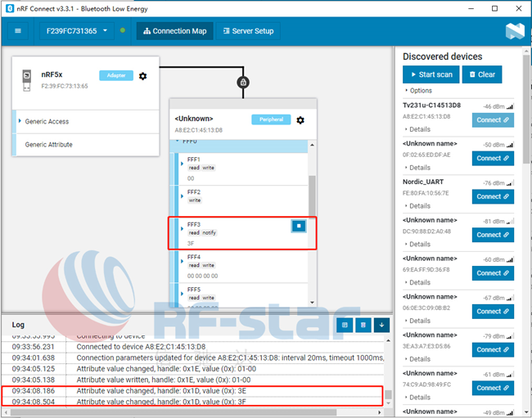Collapse the FFF0 service
This screenshot has height=418, width=532.
tap(178, 141)
